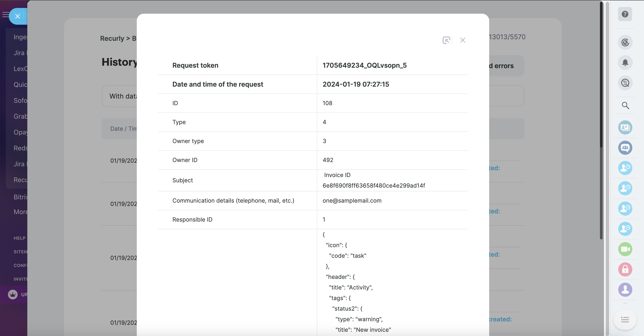Open the contact card icon in sidebar
This screenshot has width=644, height=336.
625,128
